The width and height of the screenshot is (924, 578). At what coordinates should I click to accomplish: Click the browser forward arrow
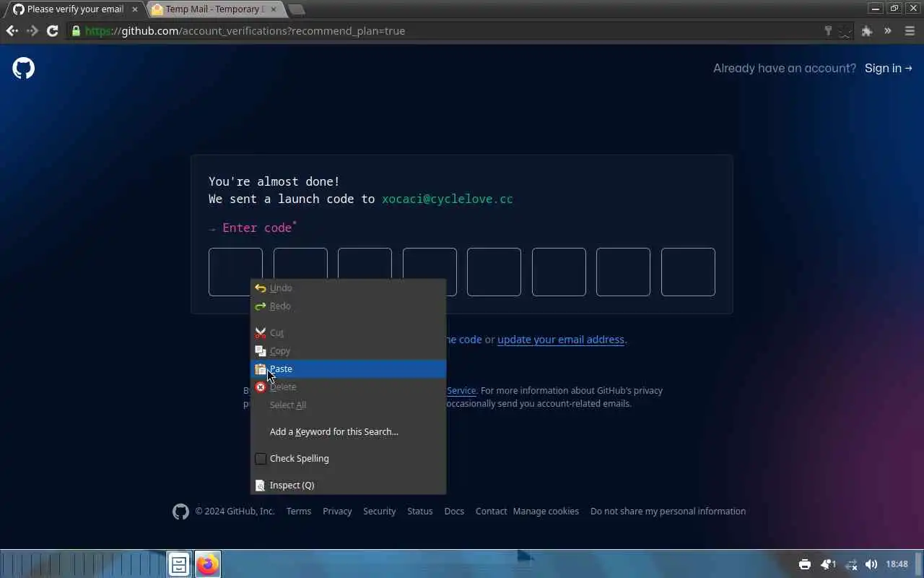tap(32, 31)
